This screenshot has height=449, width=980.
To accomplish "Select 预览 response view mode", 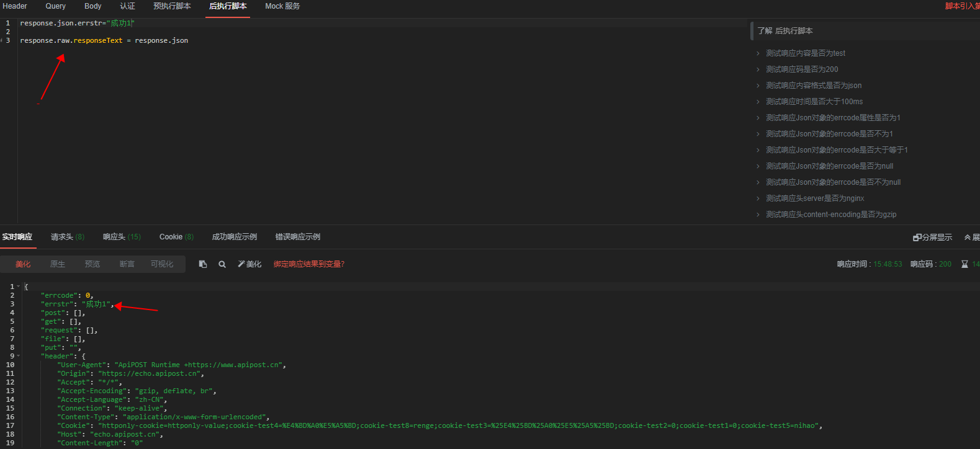I will 92,264.
